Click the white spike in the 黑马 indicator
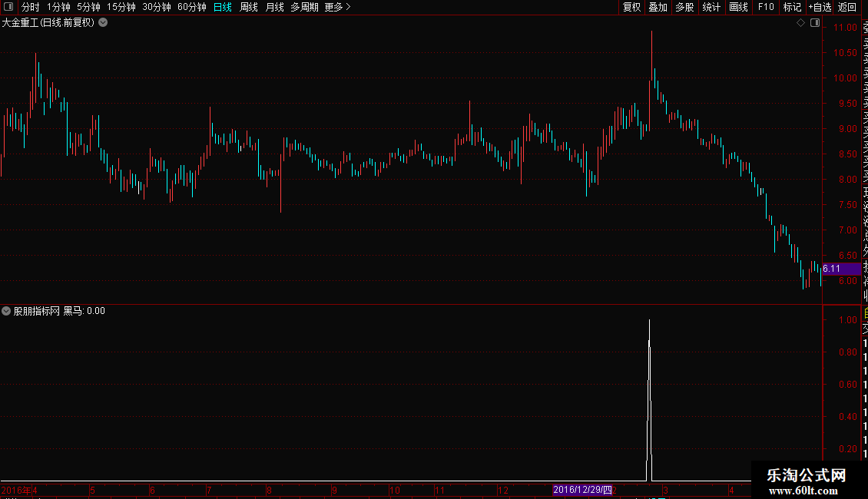 click(649, 400)
